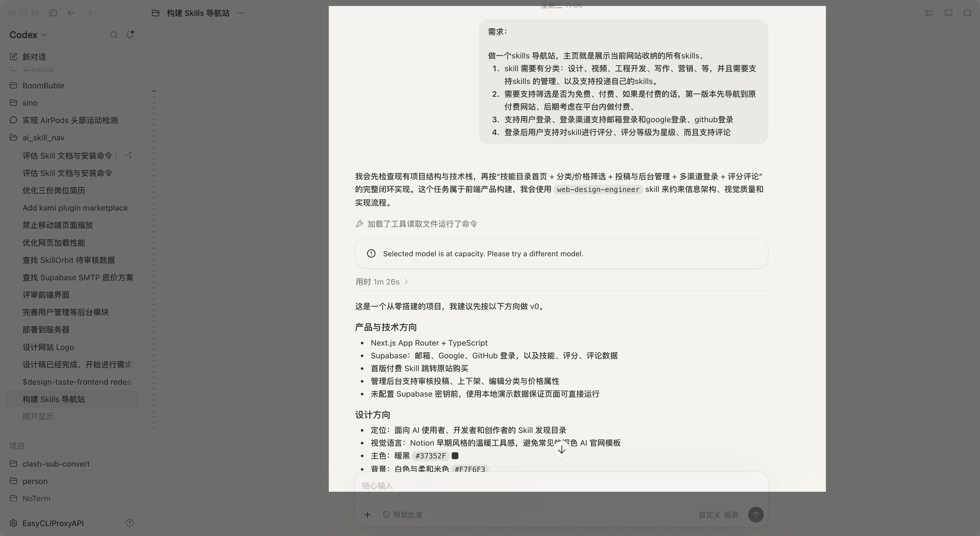Go back with the left arrow
Viewport: 980px width, 536px height.
tap(71, 13)
